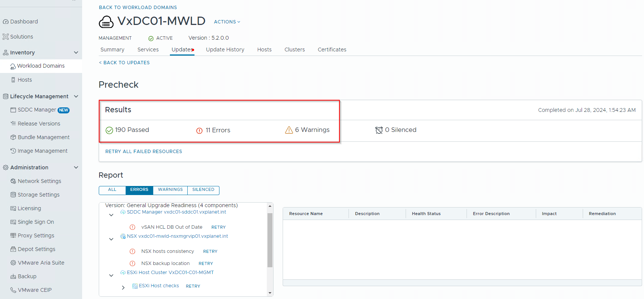
Task: Show ALL report items
Action: pyautogui.click(x=112, y=190)
